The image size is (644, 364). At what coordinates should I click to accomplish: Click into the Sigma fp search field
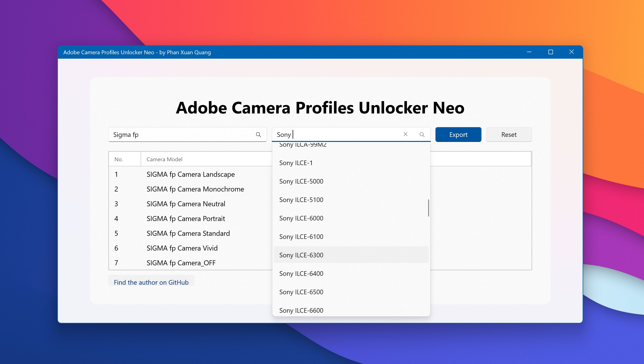(x=180, y=135)
